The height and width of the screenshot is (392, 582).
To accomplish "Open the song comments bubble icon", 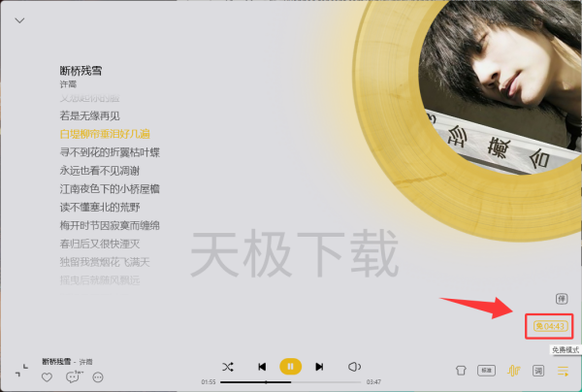I will tap(73, 377).
